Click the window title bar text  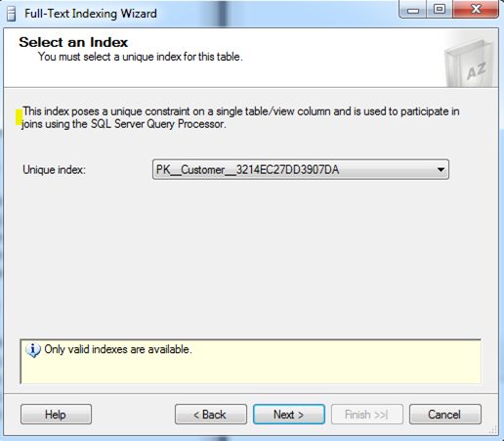pyautogui.click(x=91, y=14)
